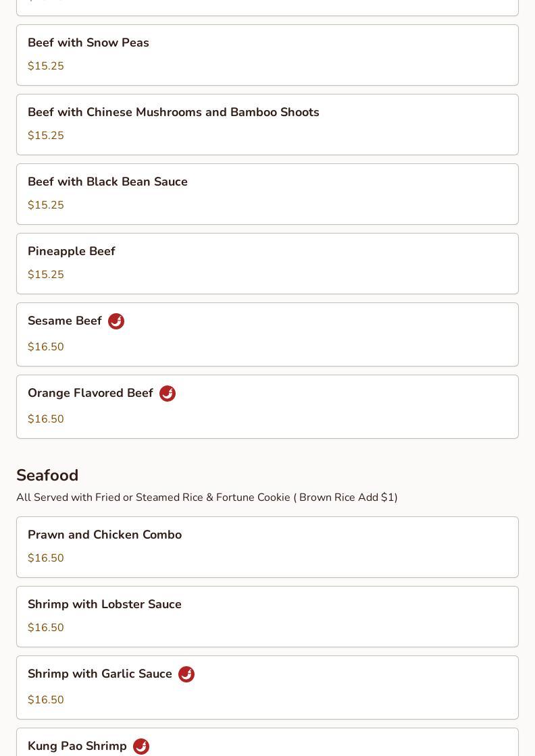Image resolution: width=535 pixels, height=756 pixels.
Task: Open Orange Flavored Beef item name
Action: (x=91, y=393)
